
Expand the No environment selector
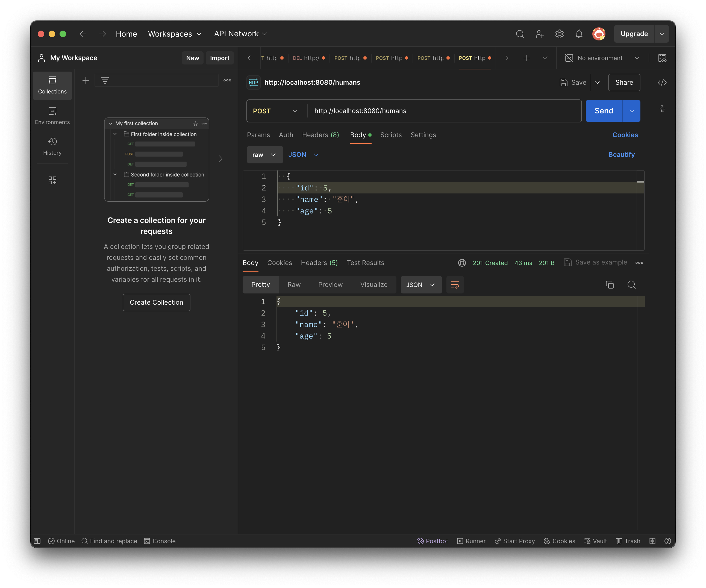pyautogui.click(x=602, y=58)
